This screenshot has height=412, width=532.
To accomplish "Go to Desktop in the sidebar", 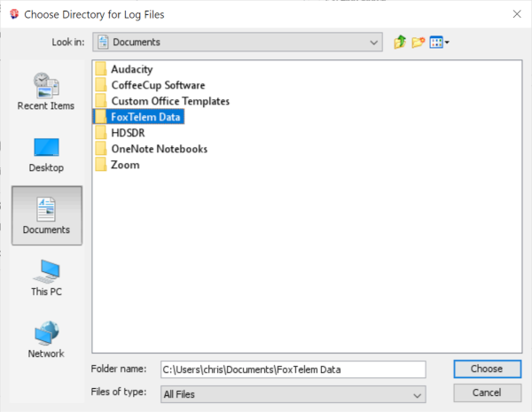I will (x=46, y=155).
